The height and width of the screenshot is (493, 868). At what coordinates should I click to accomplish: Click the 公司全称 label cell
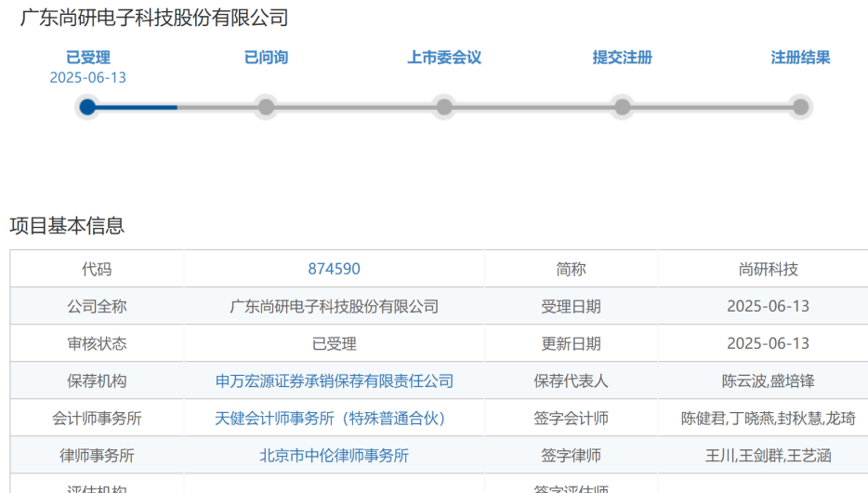pyautogui.click(x=97, y=306)
